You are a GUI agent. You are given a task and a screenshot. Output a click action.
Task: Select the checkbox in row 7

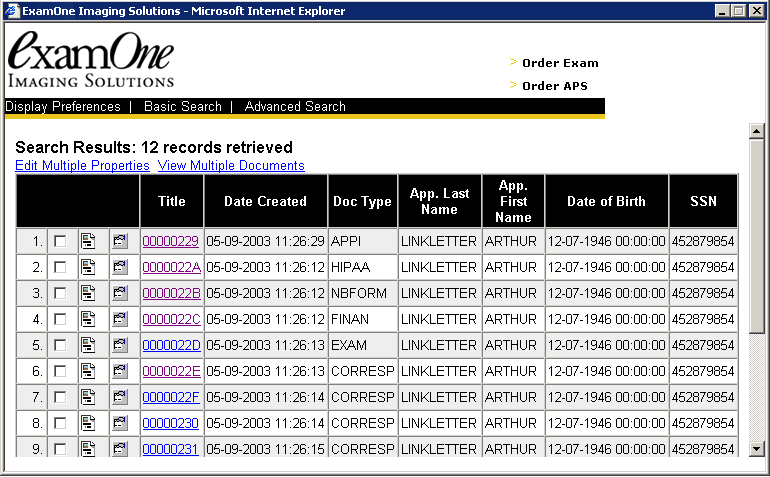click(x=61, y=397)
